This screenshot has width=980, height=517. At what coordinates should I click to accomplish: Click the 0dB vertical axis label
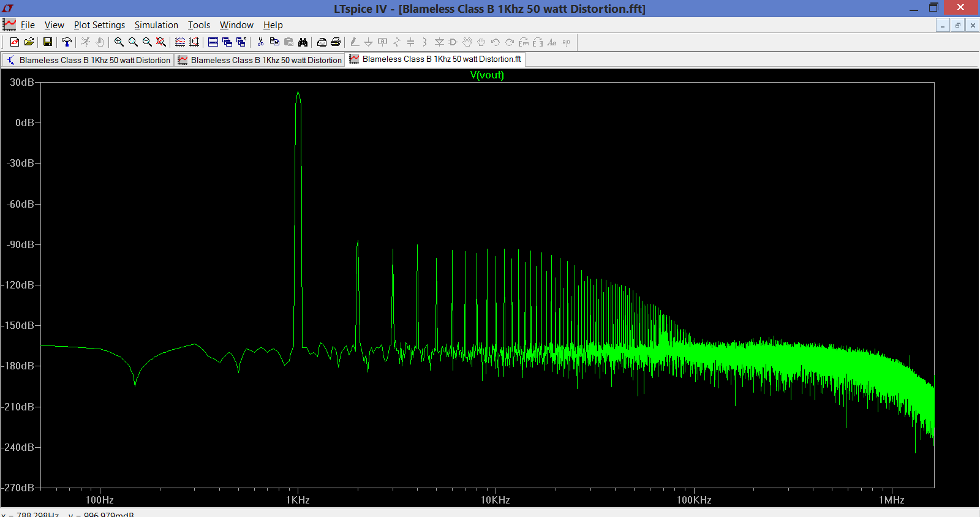pyautogui.click(x=24, y=123)
